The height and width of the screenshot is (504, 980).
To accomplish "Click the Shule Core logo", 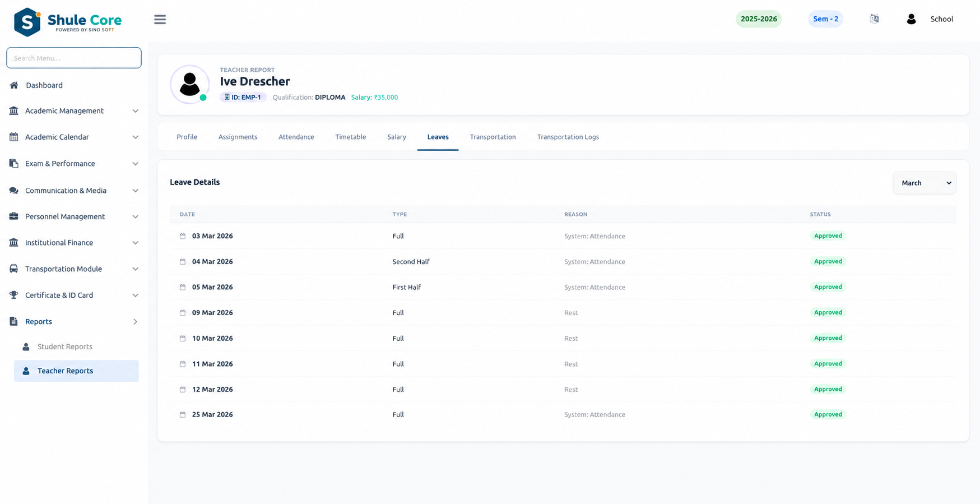I will (67, 22).
